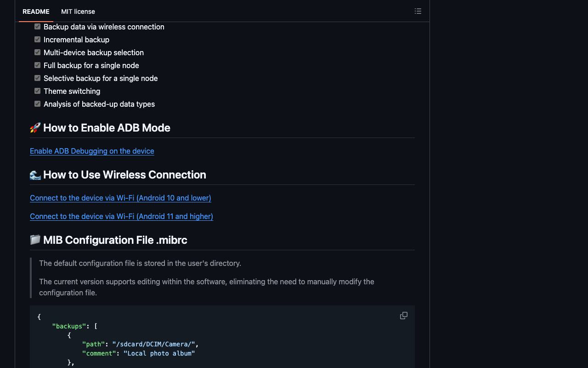Click 'The default configuration file is stored' note
This screenshot has height=368, width=588.
[140, 263]
